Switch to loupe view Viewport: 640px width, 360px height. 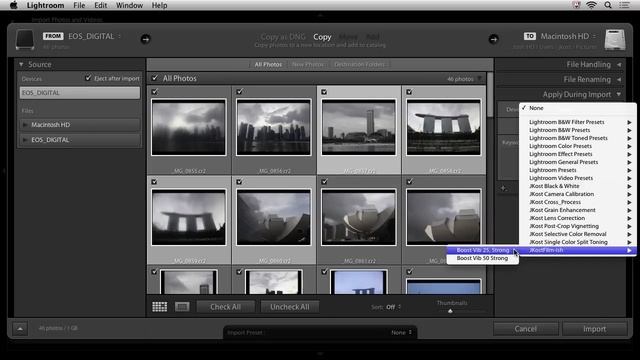[182, 307]
